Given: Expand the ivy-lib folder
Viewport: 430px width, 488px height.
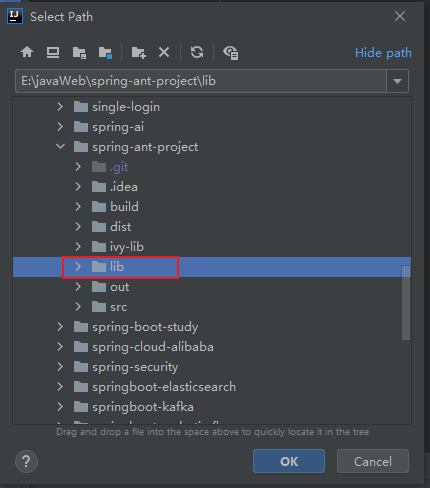Looking at the screenshot, I should [x=78, y=247].
